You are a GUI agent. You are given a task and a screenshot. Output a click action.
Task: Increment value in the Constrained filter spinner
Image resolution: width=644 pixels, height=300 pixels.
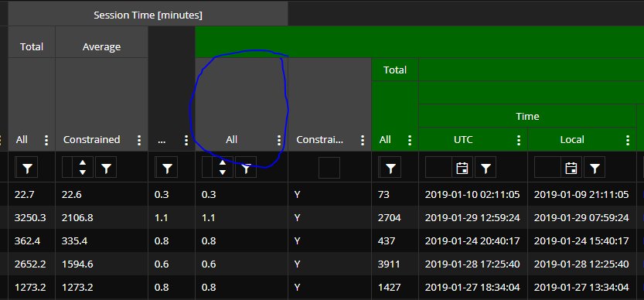tap(83, 162)
